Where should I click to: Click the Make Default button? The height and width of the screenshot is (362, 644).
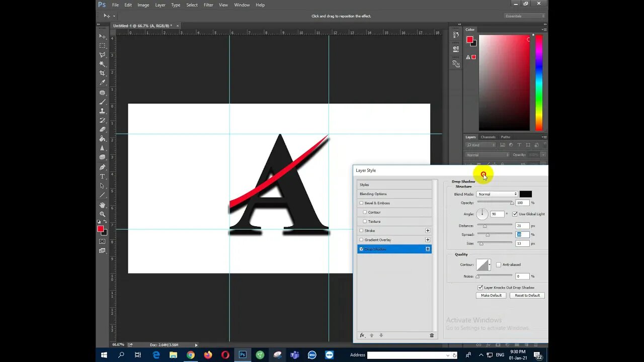(491, 296)
